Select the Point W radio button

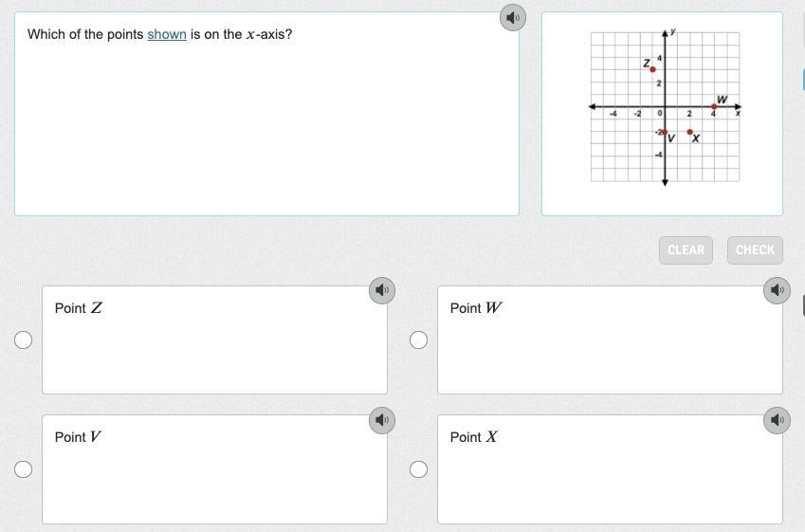pos(418,339)
